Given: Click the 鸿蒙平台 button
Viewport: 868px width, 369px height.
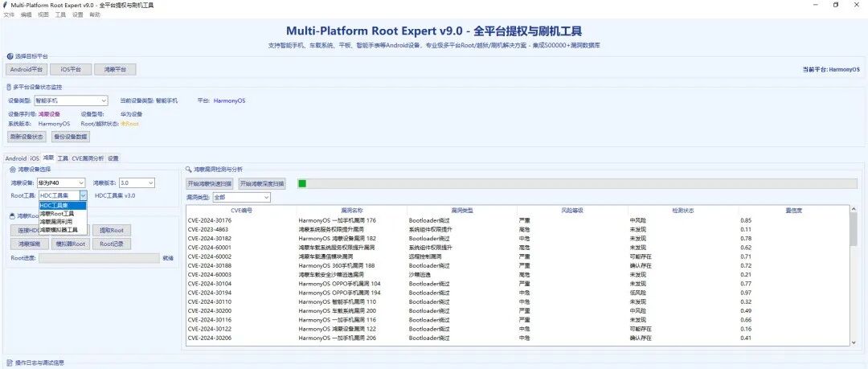Looking at the screenshot, I should [x=115, y=69].
